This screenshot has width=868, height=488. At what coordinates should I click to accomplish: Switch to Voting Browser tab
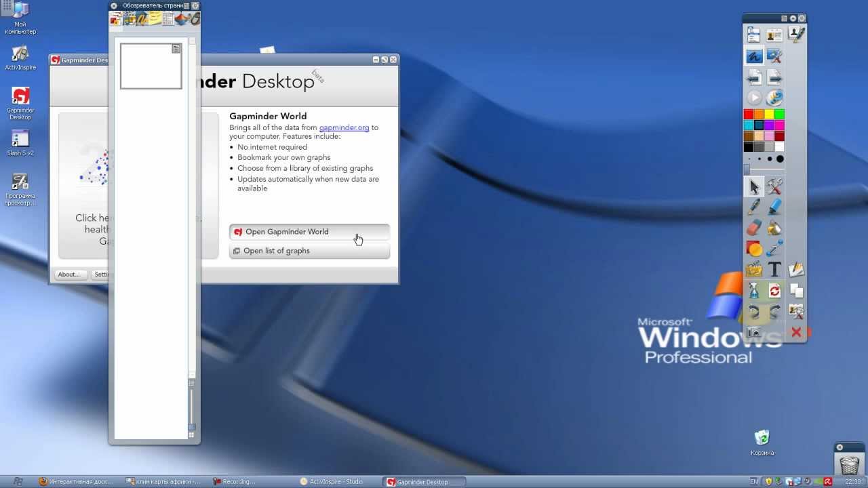(194, 20)
